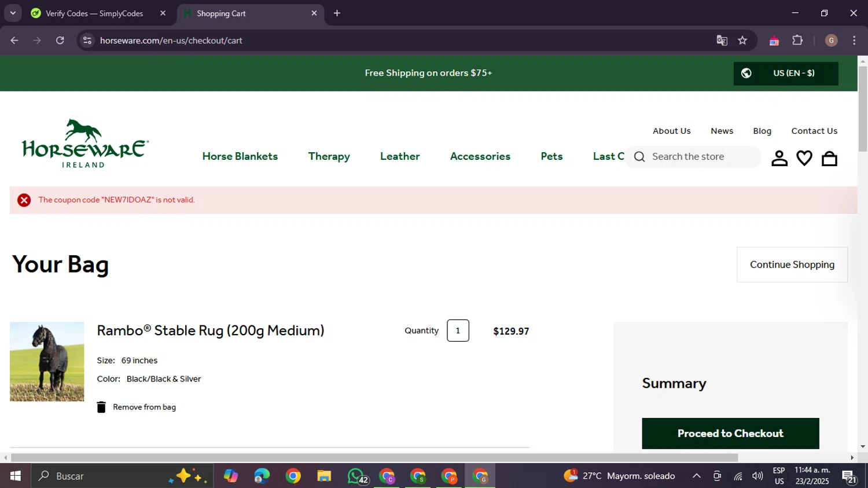
Task: Open the volume icon in system tray
Action: tap(757, 476)
